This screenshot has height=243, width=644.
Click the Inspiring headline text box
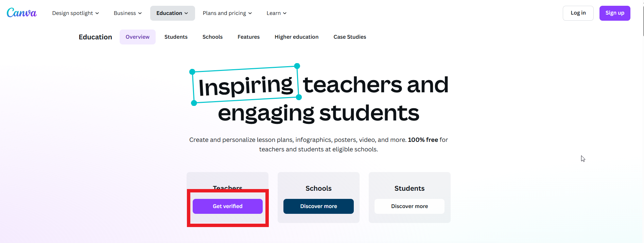pos(245,85)
